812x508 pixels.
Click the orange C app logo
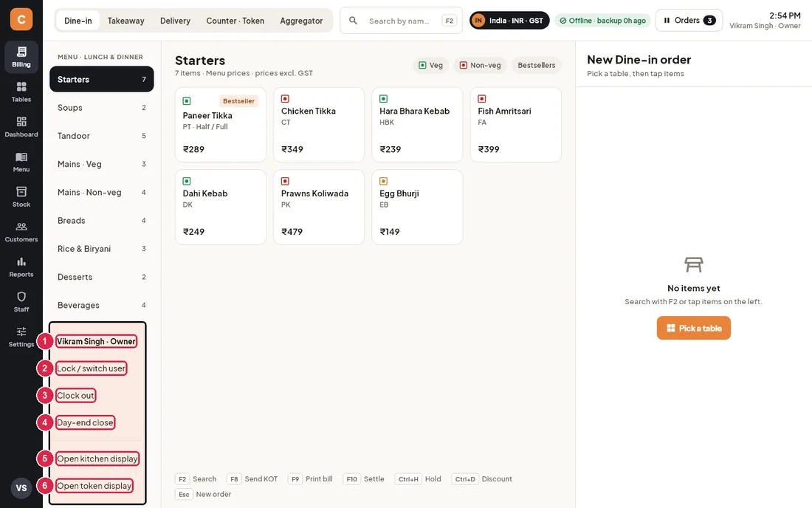coord(21,20)
